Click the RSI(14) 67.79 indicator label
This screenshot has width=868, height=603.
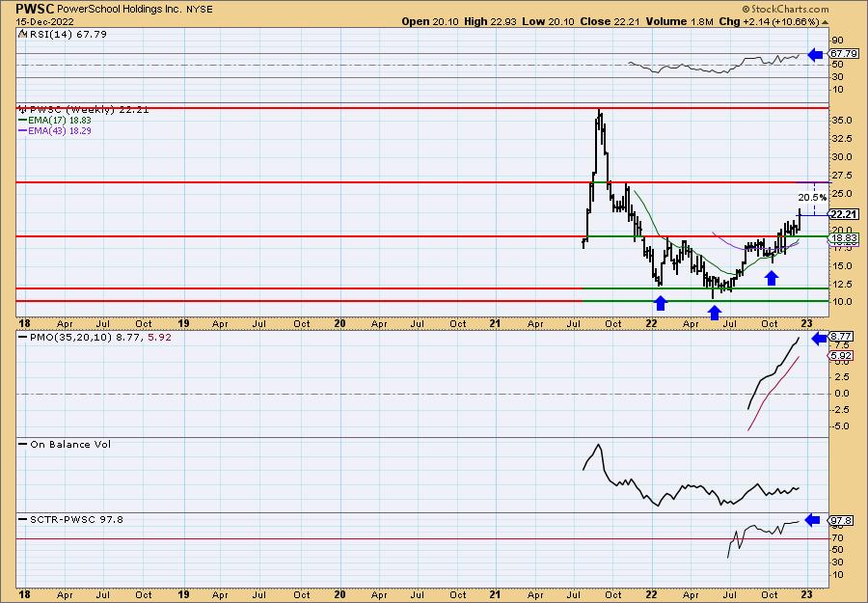pyautogui.click(x=67, y=35)
